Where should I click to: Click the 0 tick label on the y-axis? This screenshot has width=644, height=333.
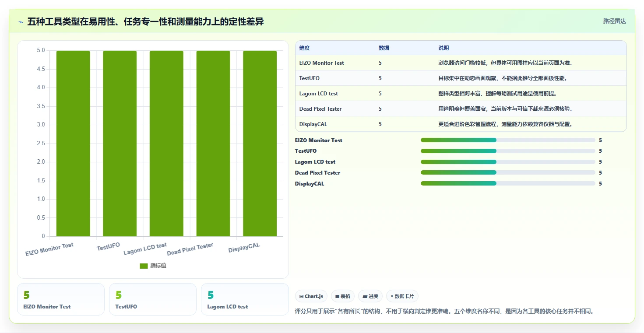[43, 236]
